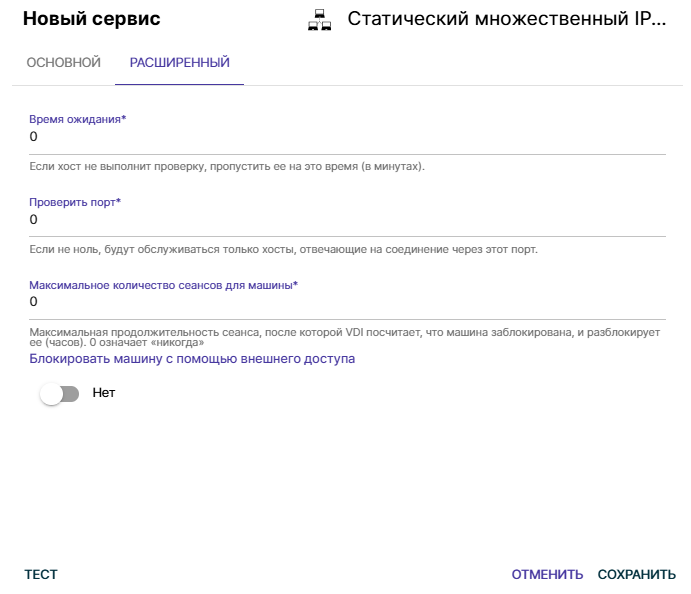This screenshot has width=691, height=594.
Task: Click the ТЕСТ button
Action: point(41,575)
